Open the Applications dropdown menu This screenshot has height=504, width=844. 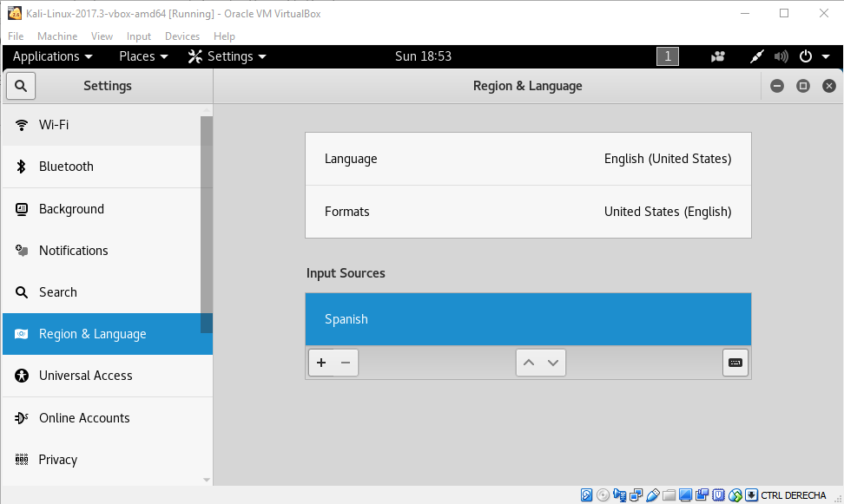pyautogui.click(x=53, y=56)
